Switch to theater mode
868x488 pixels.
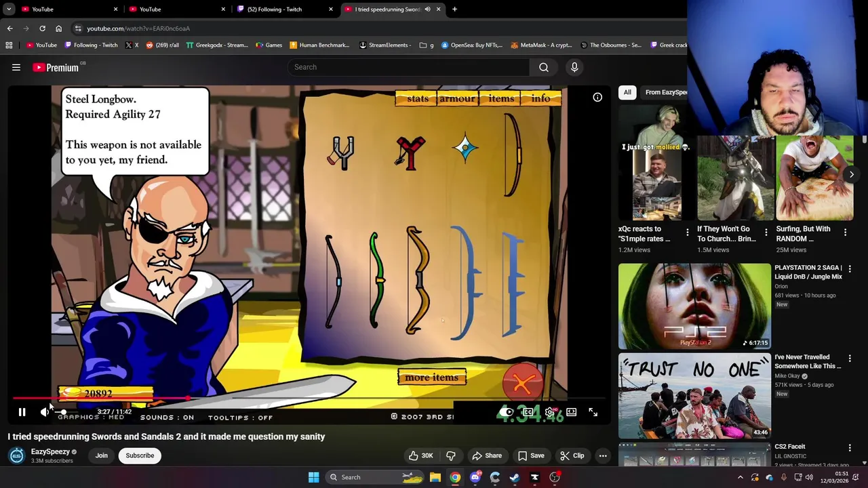572,412
